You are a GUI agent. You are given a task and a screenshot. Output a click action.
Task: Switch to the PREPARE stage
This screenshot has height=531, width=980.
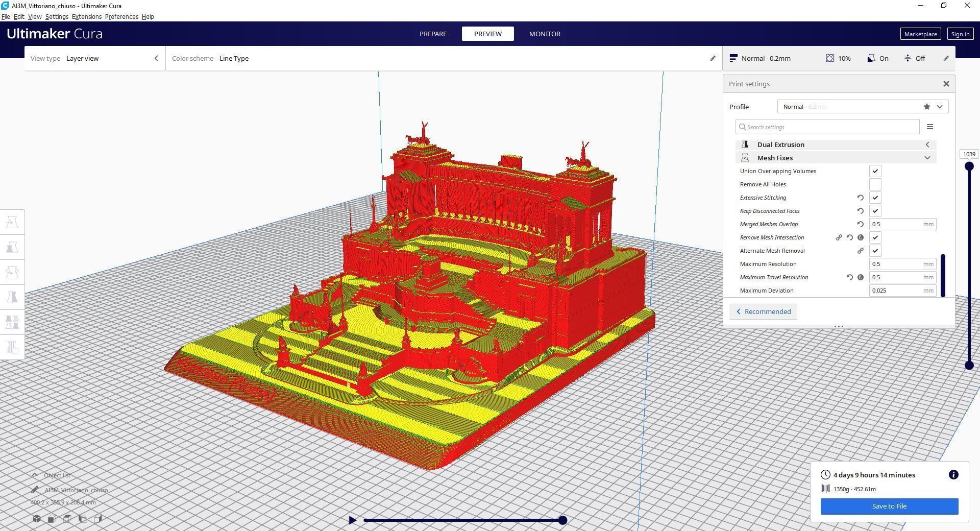click(x=433, y=34)
